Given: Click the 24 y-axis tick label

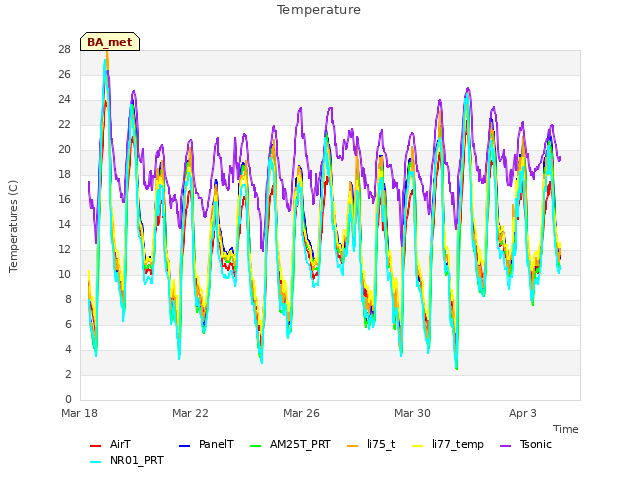Looking at the screenshot, I should [64, 100].
